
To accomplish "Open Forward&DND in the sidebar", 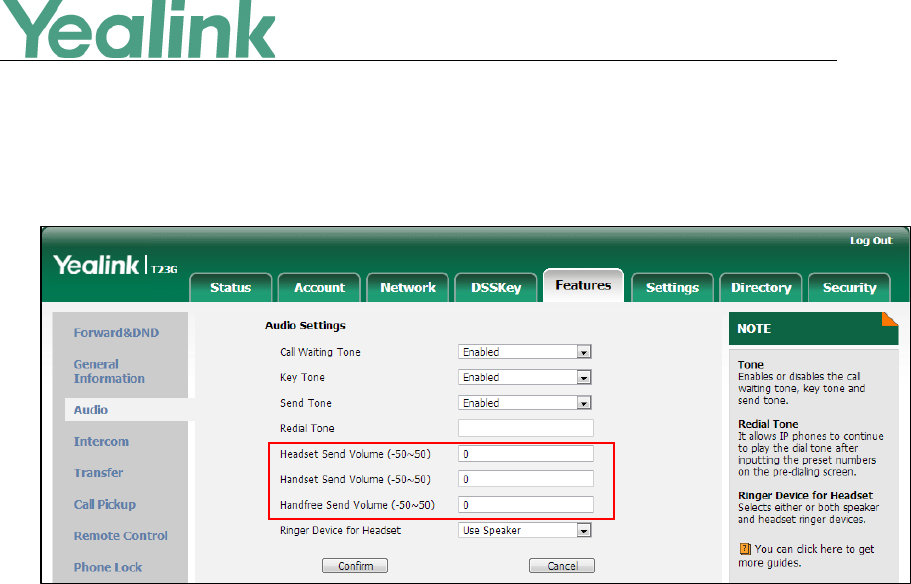I will tap(116, 333).
